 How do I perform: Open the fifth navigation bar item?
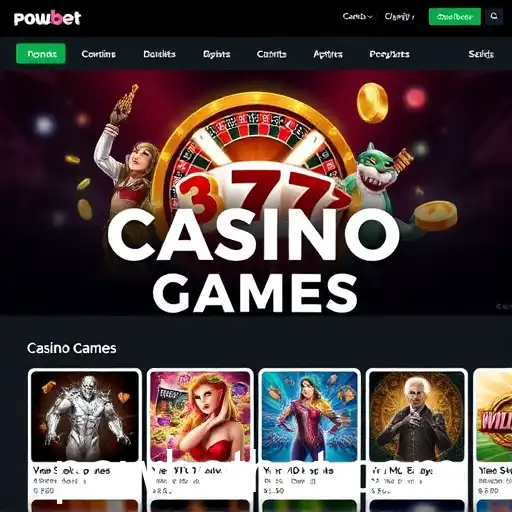click(x=271, y=54)
